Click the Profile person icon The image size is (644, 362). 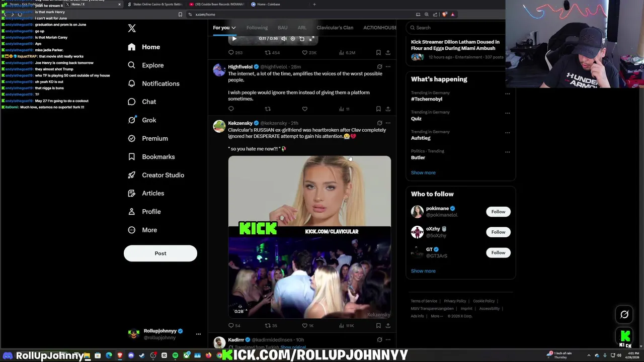132,212
